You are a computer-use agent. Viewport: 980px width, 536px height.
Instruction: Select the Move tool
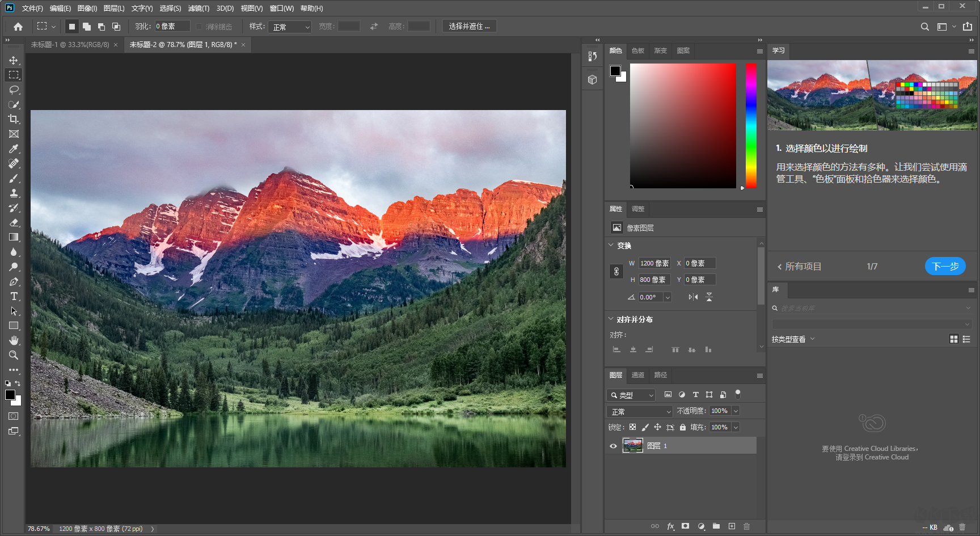point(14,60)
